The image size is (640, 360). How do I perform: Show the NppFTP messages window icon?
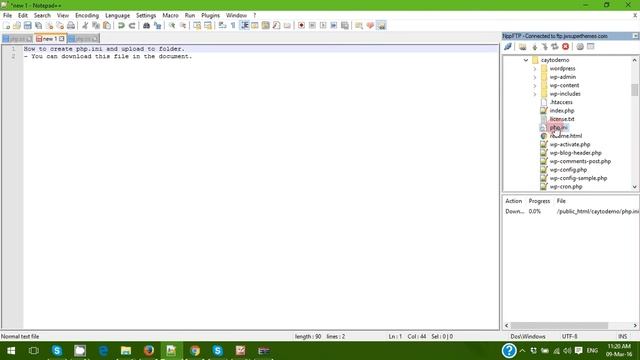591,47
